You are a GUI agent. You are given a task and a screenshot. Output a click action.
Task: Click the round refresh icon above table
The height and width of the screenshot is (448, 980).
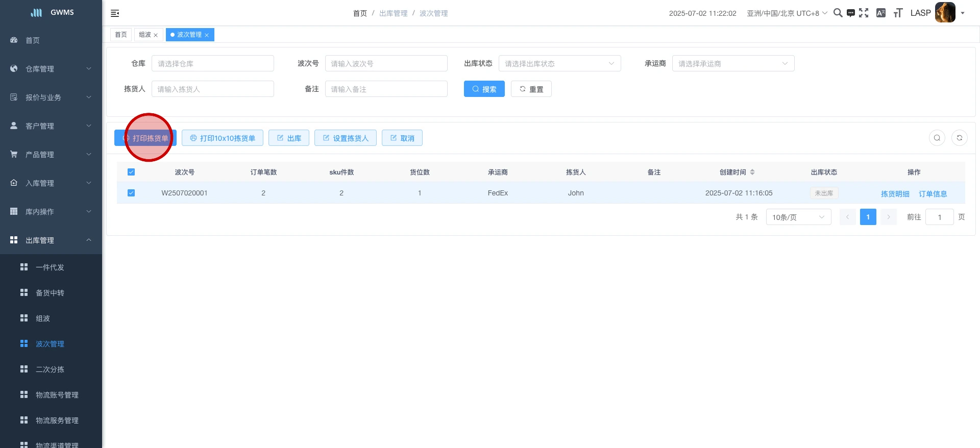click(959, 138)
